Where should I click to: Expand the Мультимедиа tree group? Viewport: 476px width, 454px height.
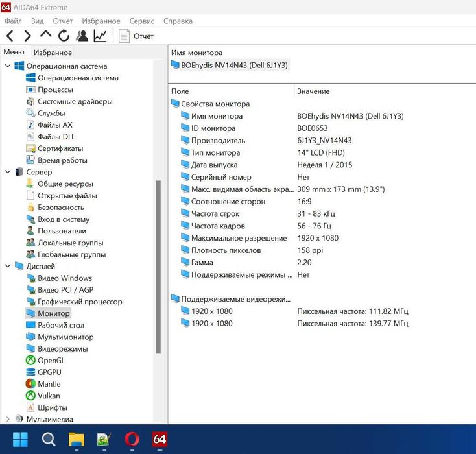coord(8,419)
